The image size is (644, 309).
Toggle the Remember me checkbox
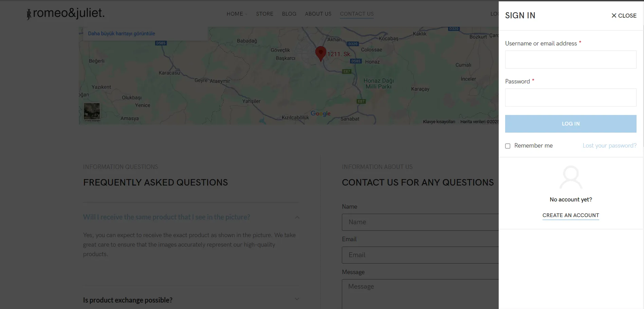point(508,146)
